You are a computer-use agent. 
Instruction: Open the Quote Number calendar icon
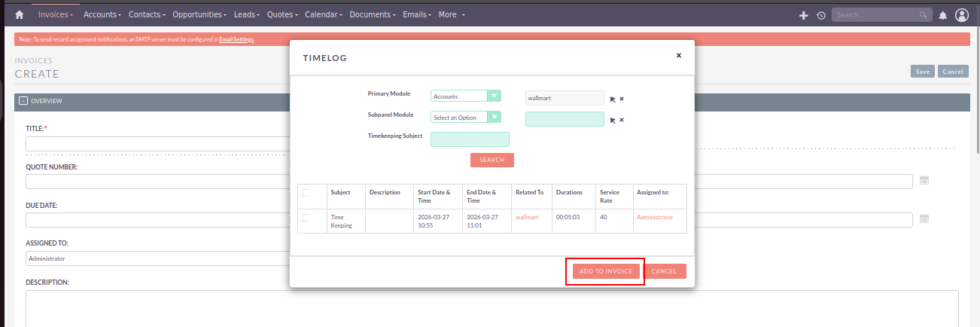[924, 181]
